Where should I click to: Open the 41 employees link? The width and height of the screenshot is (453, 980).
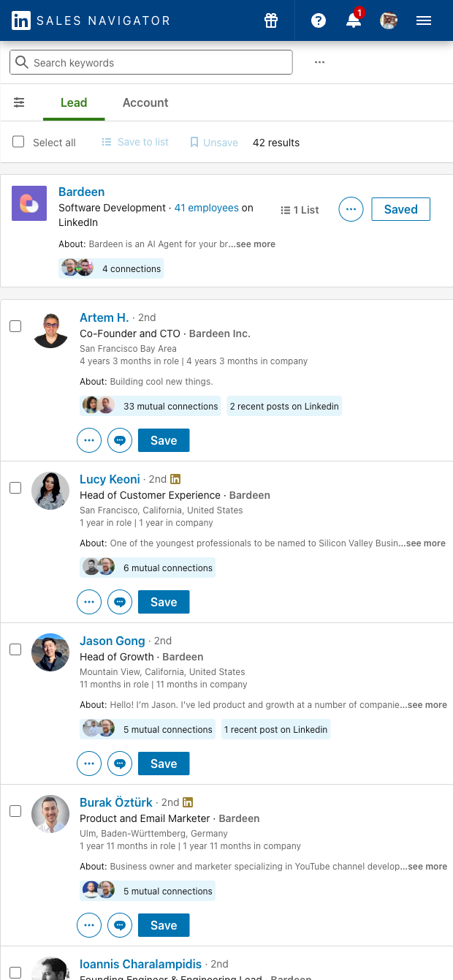tap(207, 208)
